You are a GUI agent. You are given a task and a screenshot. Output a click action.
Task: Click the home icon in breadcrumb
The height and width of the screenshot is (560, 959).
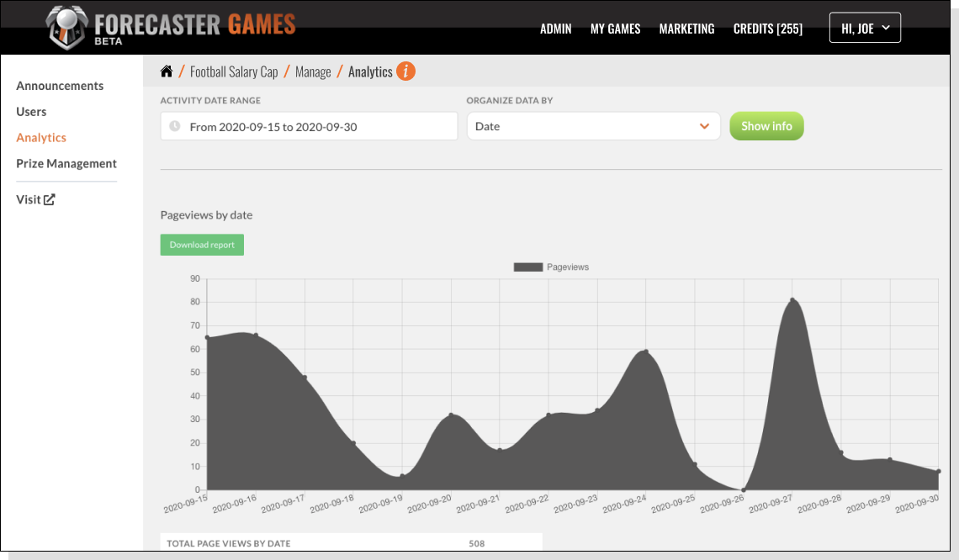tap(167, 71)
